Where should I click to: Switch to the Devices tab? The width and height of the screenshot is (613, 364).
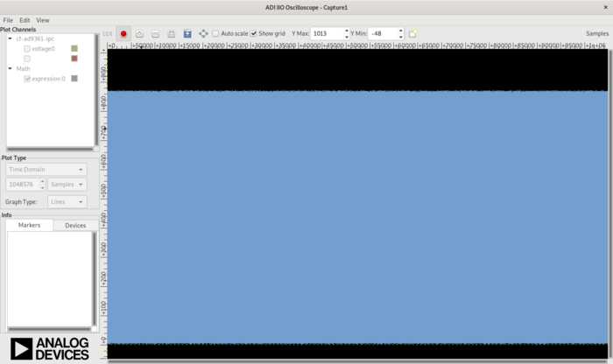pyautogui.click(x=75, y=226)
